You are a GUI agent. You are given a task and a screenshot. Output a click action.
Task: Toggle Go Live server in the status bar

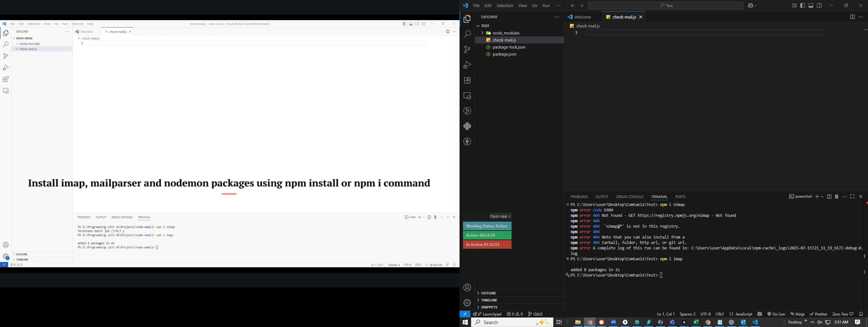point(776,314)
